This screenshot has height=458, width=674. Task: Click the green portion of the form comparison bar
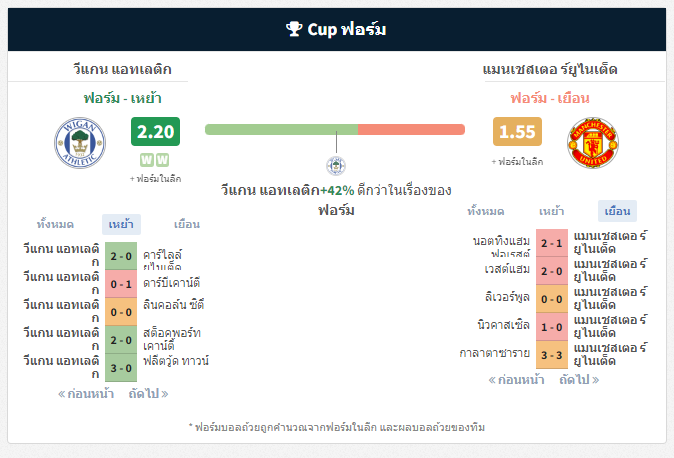click(x=282, y=129)
